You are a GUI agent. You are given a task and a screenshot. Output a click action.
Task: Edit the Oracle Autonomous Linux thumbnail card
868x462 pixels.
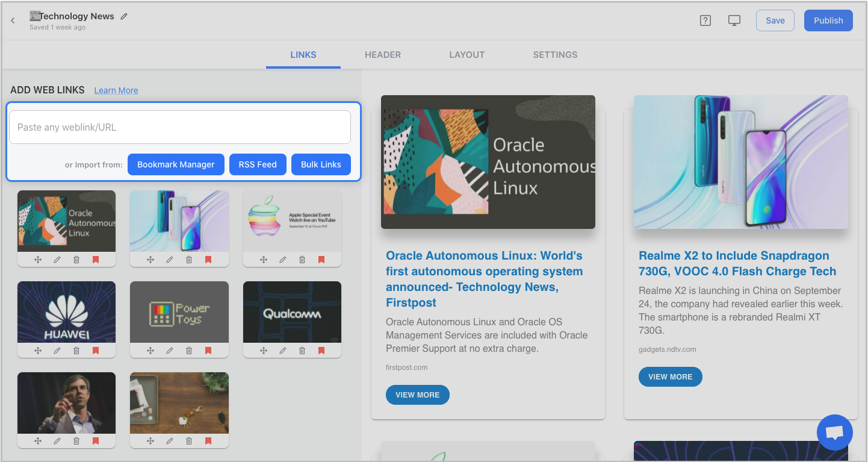coord(57,260)
